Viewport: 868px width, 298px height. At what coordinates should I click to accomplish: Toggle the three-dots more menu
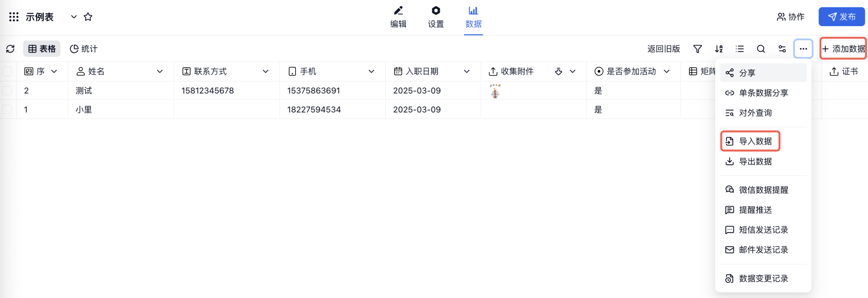803,49
